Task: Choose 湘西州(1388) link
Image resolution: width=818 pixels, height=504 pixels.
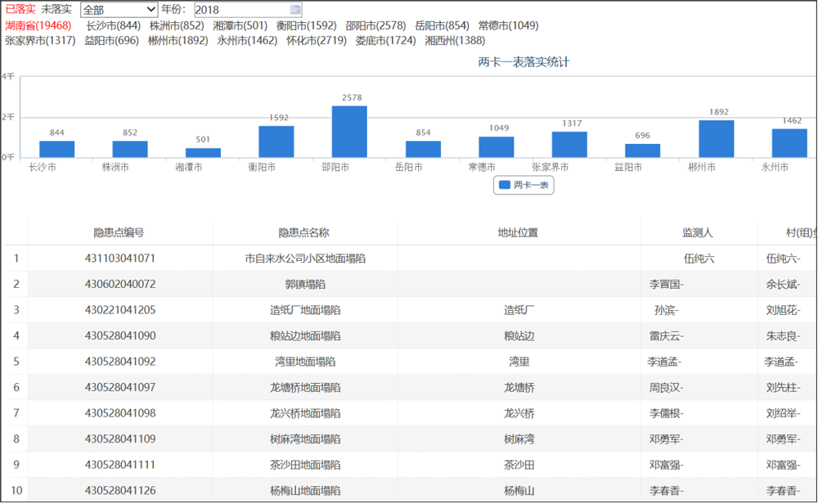Action: coord(455,40)
